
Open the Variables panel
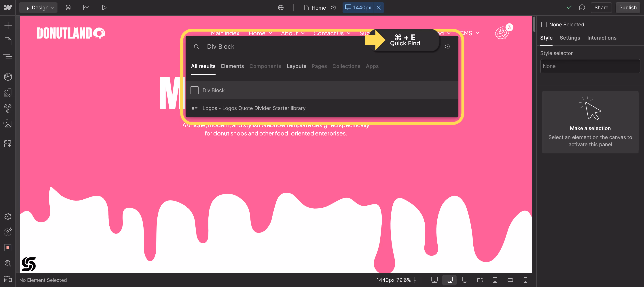click(8, 93)
